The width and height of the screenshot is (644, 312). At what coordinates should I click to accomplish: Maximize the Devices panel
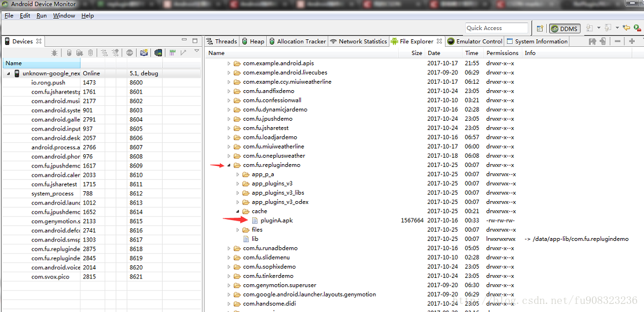pyautogui.click(x=194, y=40)
